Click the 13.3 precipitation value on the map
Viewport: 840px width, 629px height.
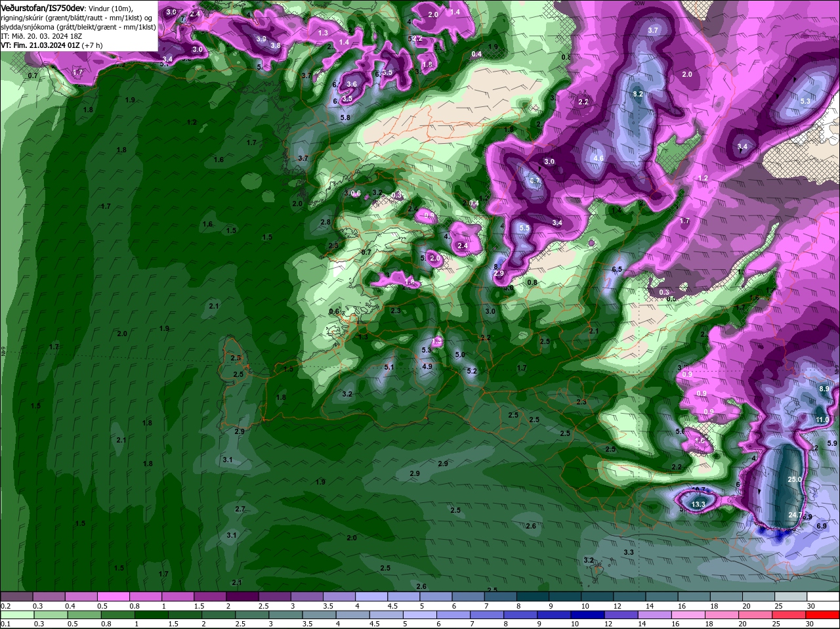699,504
